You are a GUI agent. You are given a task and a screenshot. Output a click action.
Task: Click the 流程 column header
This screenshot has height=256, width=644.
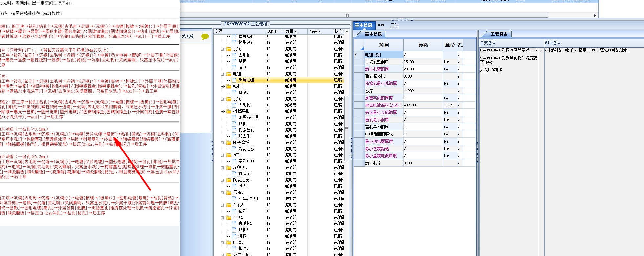pos(239,31)
